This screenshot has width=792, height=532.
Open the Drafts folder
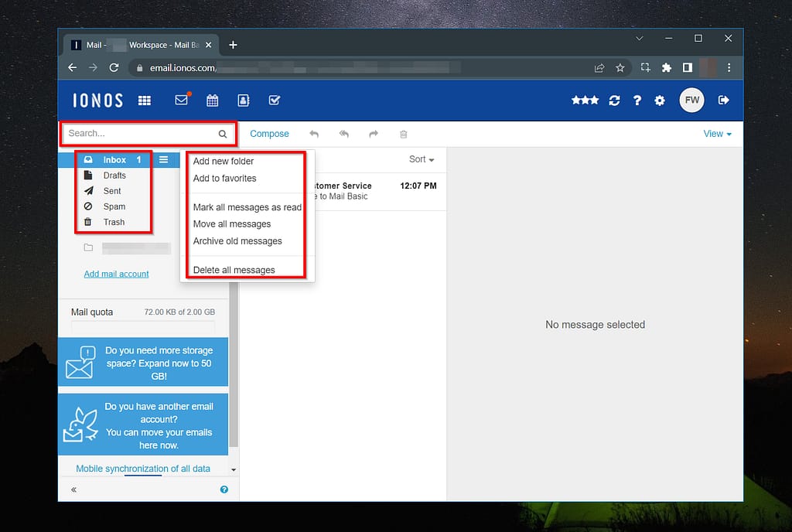pos(114,176)
